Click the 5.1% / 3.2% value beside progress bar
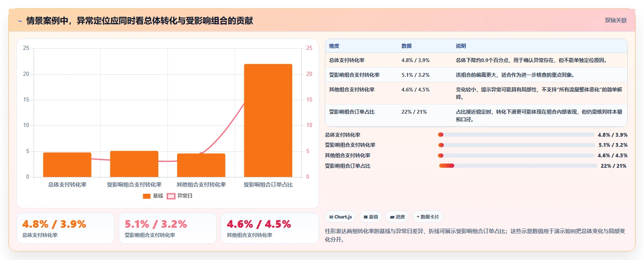Screen dimensions: 644x260 point(613,145)
